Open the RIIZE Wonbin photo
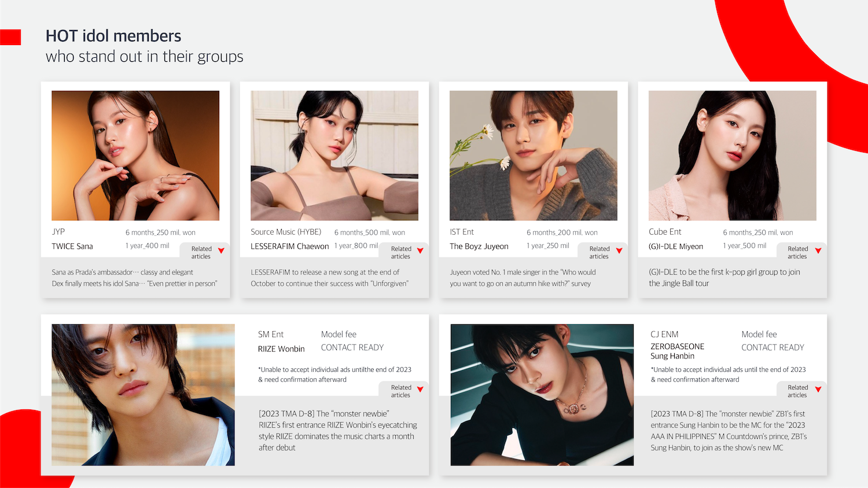The image size is (868, 488). tap(143, 395)
